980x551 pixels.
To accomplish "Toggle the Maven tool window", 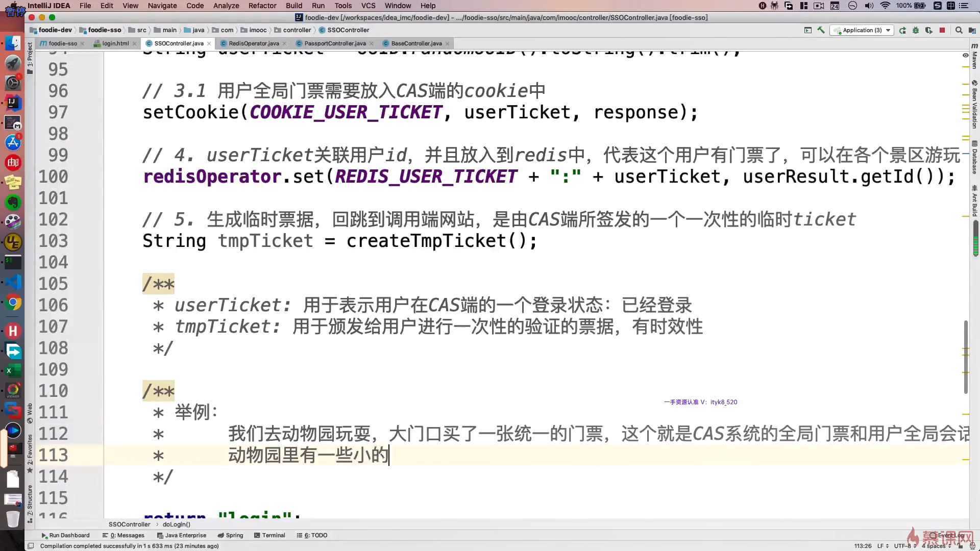I will tap(974, 57).
